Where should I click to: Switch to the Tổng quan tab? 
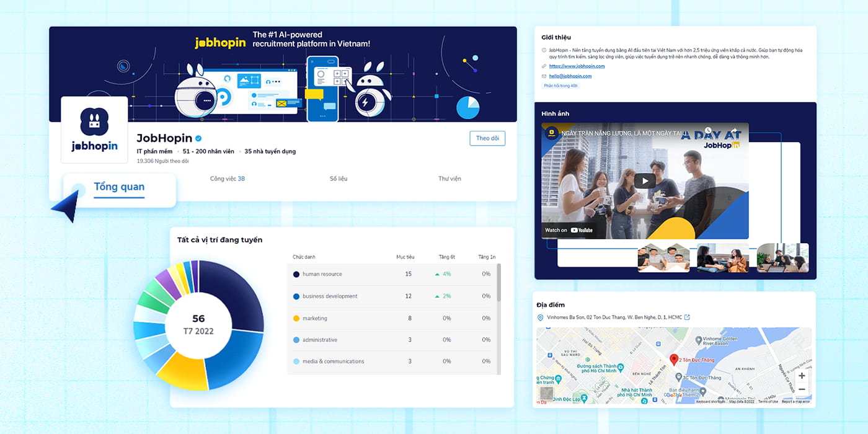119,187
